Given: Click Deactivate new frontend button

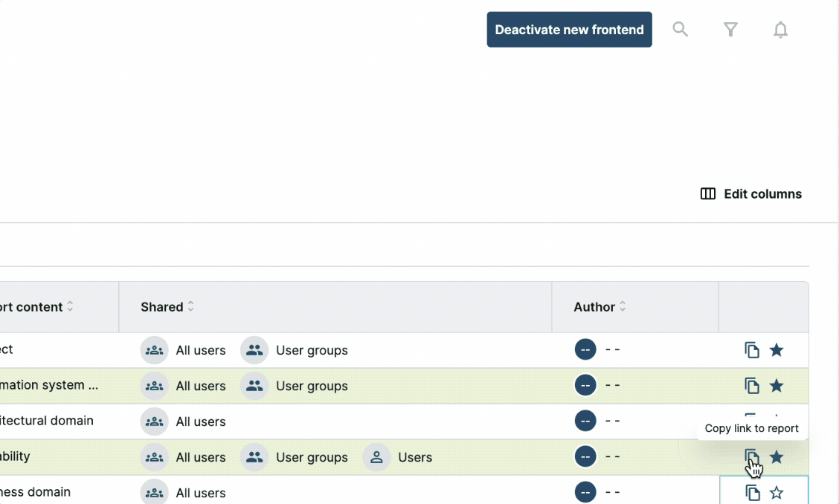Looking at the screenshot, I should tap(569, 30).
